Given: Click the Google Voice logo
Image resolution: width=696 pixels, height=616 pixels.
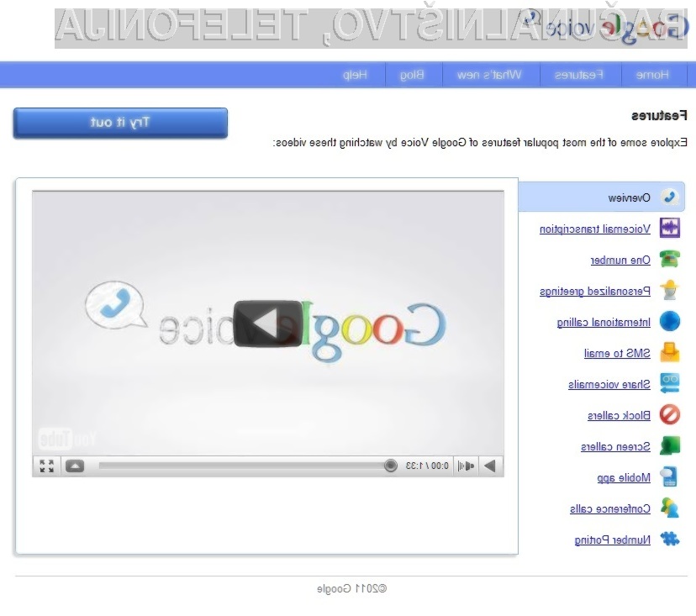Looking at the screenshot, I should coord(606,28).
